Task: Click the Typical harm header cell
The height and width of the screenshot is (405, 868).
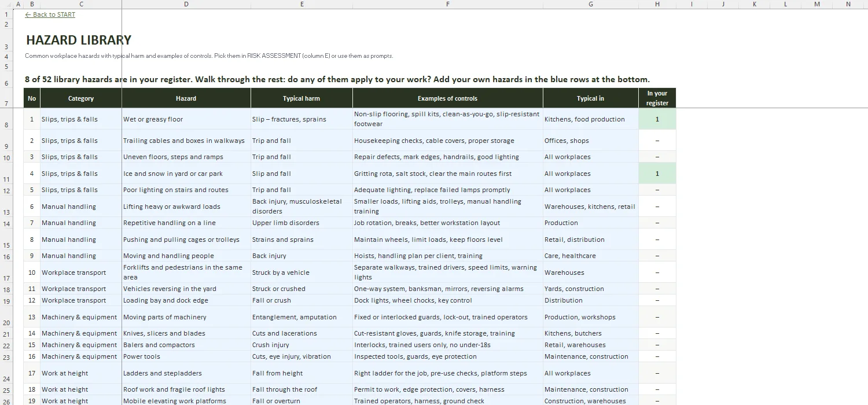Action: click(301, 98)
